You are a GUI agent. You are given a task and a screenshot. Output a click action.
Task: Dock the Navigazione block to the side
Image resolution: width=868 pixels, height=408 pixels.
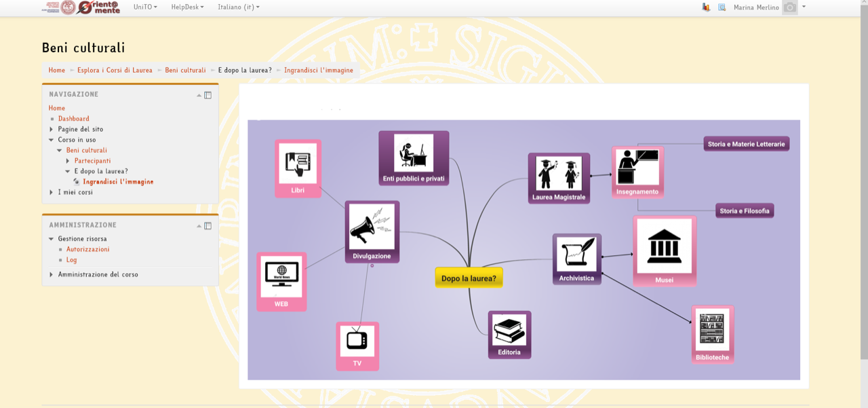208,95
